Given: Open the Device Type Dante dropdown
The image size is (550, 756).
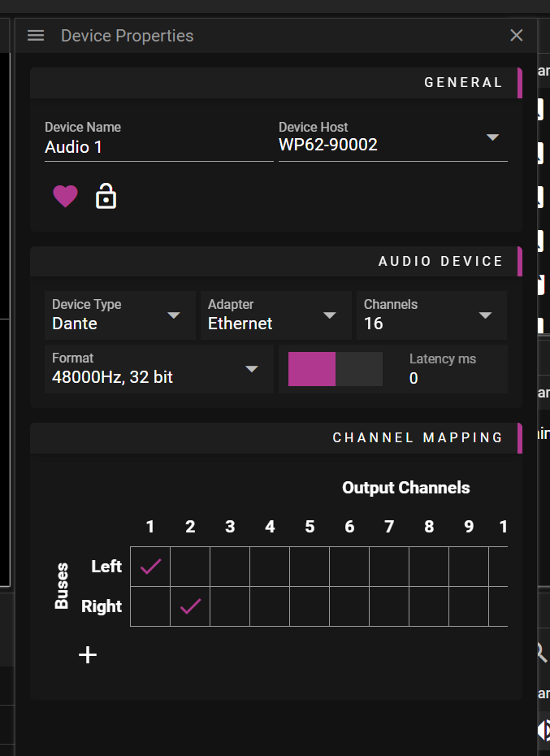Looking at the screenshot, I should coord(120,315).
